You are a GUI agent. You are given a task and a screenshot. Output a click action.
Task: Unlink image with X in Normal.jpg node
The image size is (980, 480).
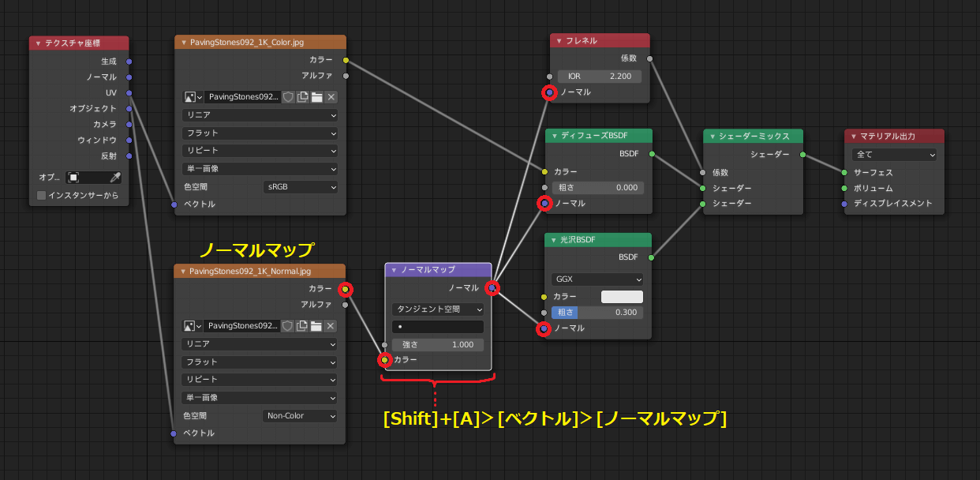pos(331,326)
